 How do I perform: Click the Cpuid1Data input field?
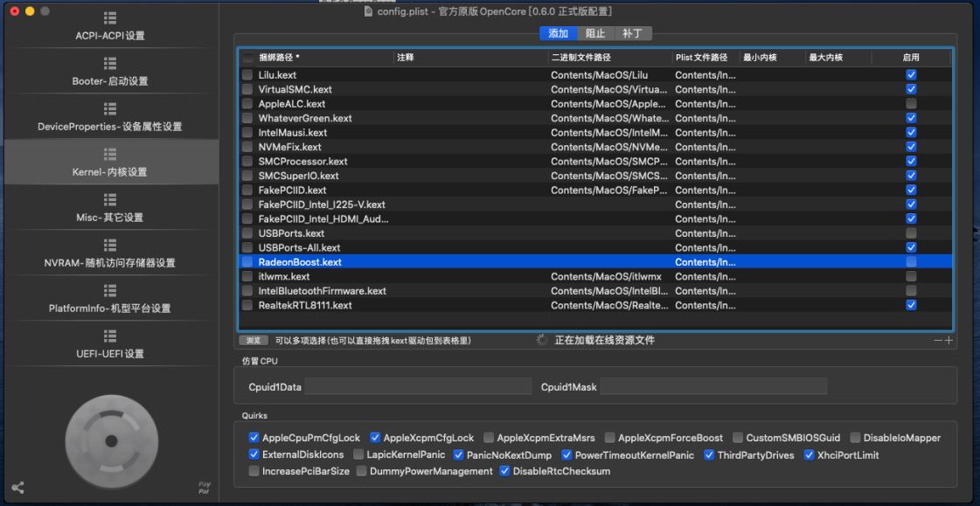[x=417, y=386]
